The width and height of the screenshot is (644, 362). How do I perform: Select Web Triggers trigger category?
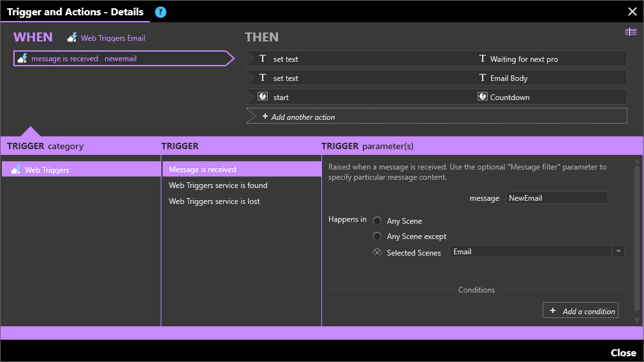pyautogui.click(x=82, y=170)
